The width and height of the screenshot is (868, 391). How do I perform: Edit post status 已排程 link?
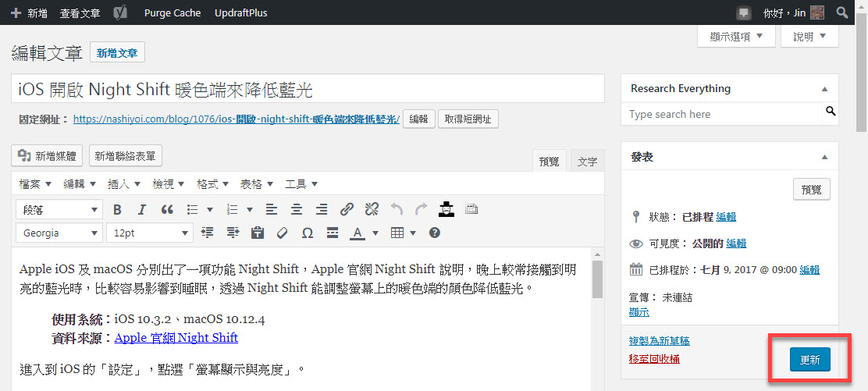tap(726, 217)
